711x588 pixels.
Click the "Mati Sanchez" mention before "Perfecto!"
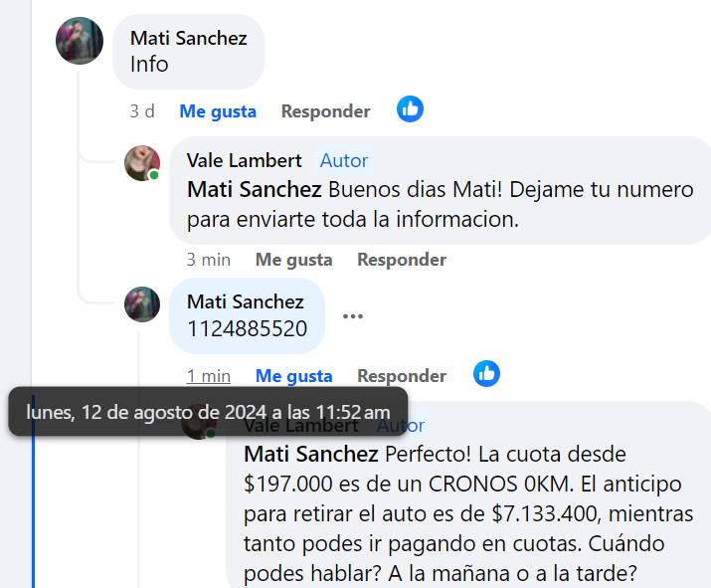[310, 455]
